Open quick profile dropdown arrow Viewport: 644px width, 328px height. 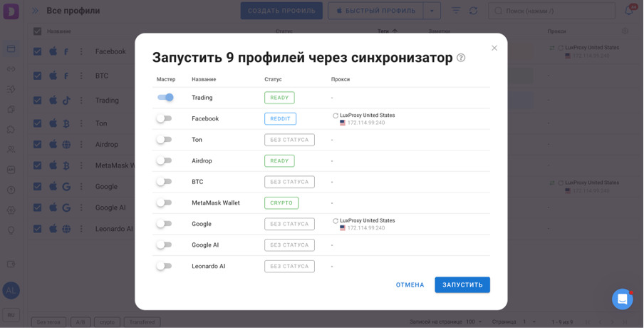pos(432,11)
